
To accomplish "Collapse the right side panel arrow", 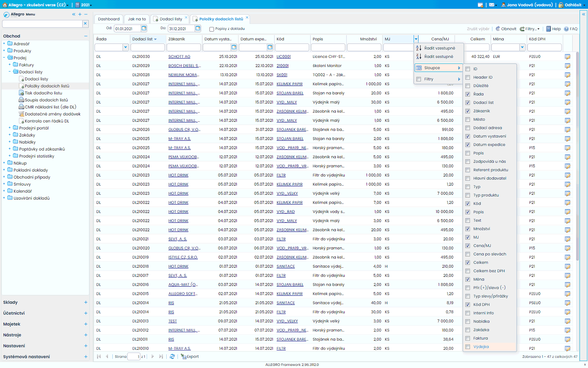I will [583, 14].
